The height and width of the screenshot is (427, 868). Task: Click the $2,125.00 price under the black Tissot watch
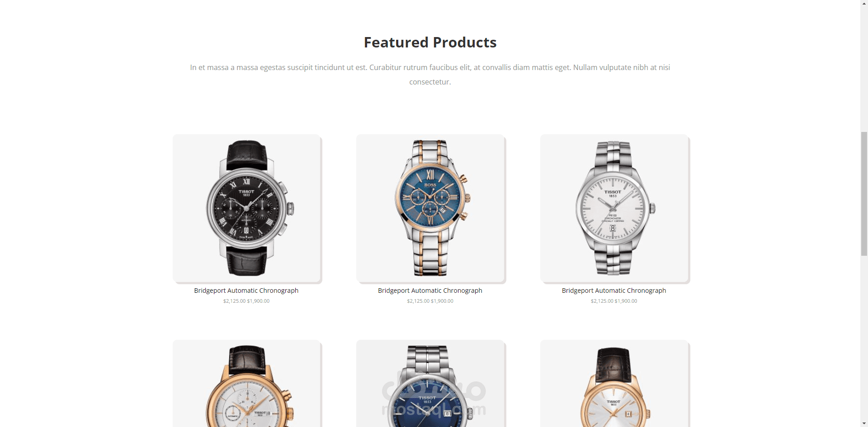pos(234,301)
